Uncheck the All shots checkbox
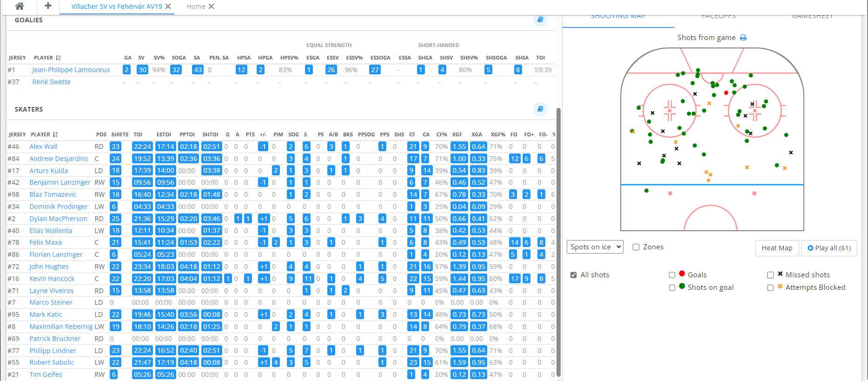The width and height of the screenshot is (868, 381). click(x=574, y=275)
